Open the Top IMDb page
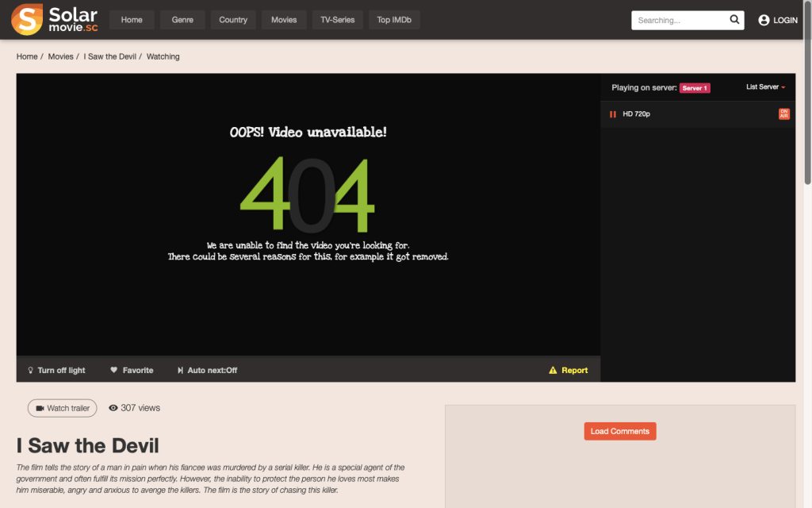Viewport: 812px width, 508px height. coord(394,20)
